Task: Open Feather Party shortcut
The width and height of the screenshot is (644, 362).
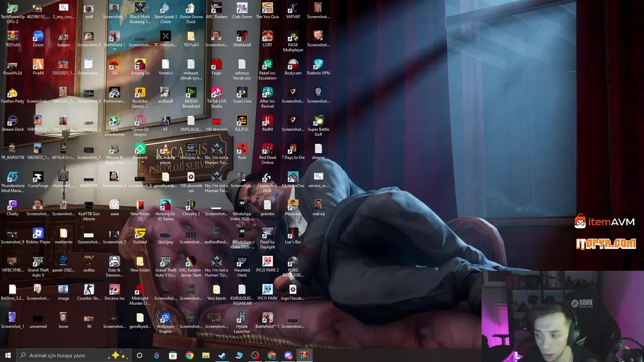Action: click(13, 95)
